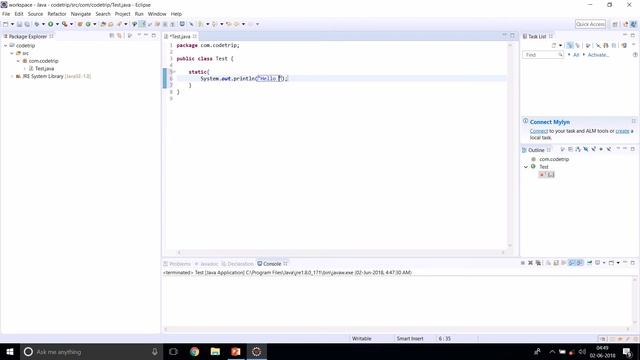The height and width of the screenshot is (360, 640).
Task: Click New Task icon in Task List
Action: (x=554, y=45)
